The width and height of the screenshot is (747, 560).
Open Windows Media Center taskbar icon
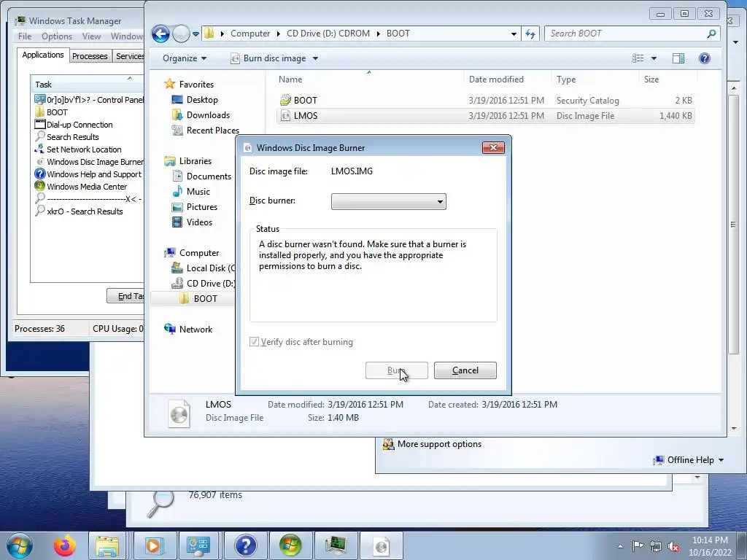tap(290, 545)
